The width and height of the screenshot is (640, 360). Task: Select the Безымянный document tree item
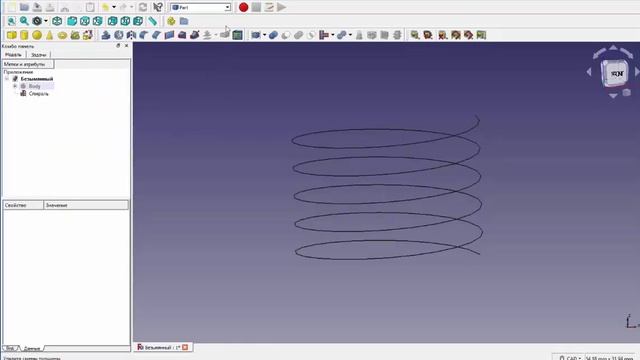37,78
